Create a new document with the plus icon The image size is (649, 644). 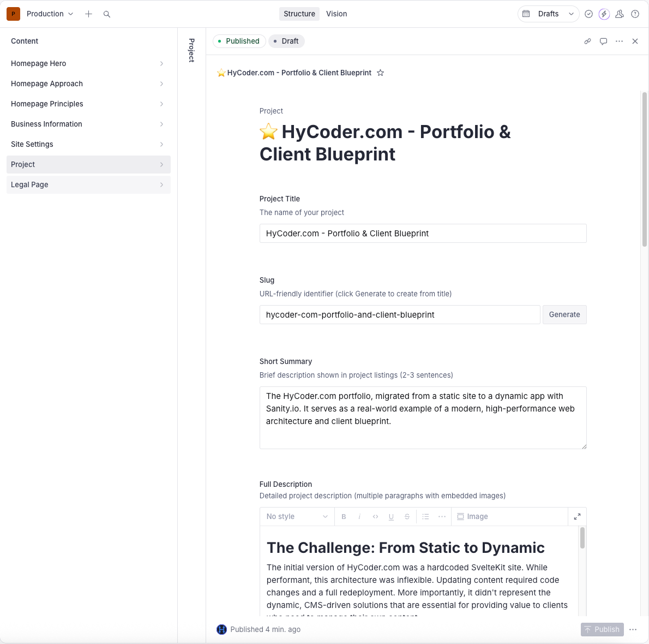click(x=88, y=14)
